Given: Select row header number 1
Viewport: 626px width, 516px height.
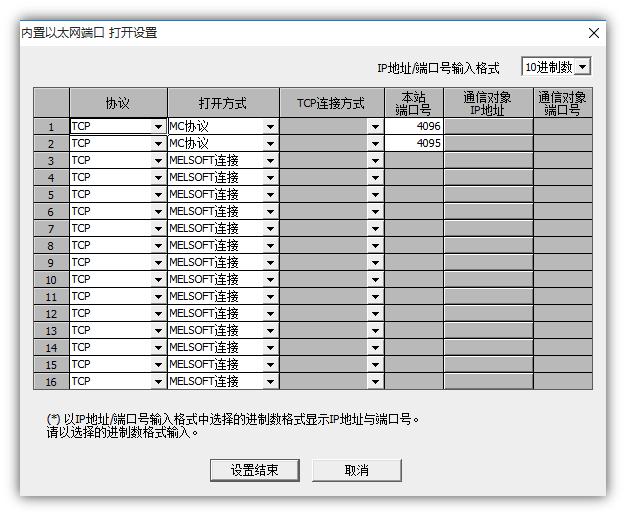Looking at the screenshot, I should tap(51, 127).
